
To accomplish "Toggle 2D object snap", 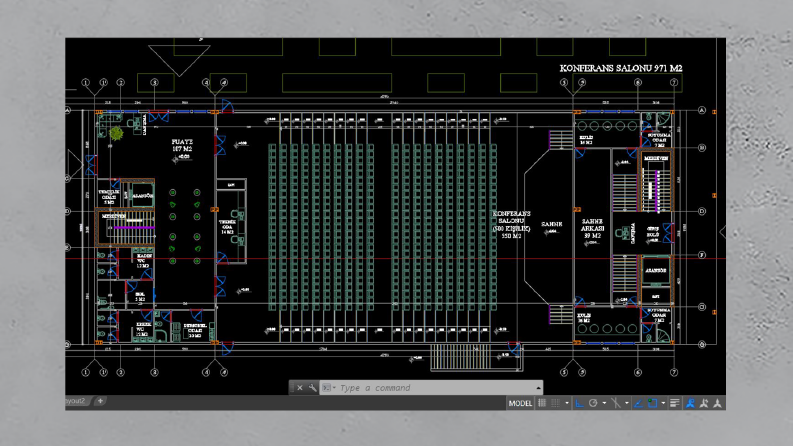I will (652, 403).
